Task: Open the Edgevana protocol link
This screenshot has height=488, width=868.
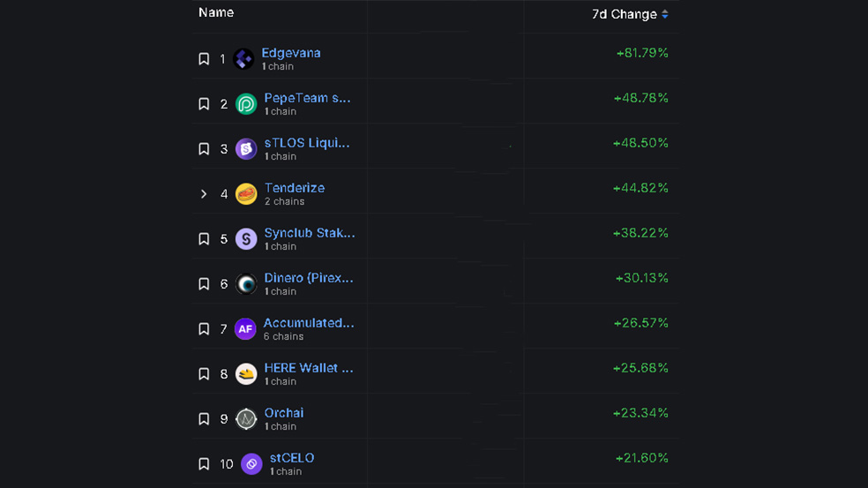Action: (291, 53)
